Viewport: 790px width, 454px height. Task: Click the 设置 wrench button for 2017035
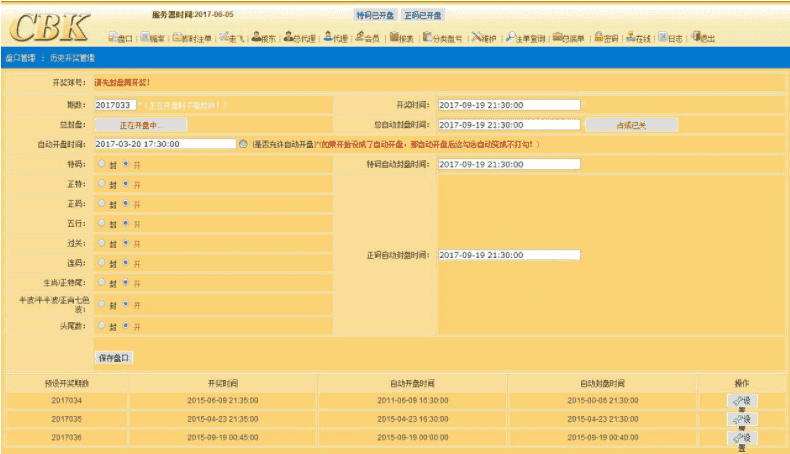742,419
